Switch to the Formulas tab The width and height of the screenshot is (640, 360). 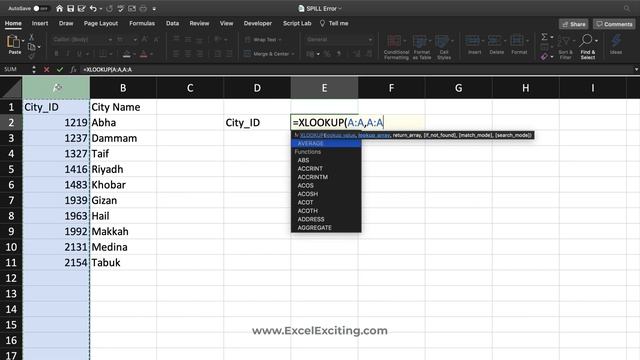(x=142, y=23)
